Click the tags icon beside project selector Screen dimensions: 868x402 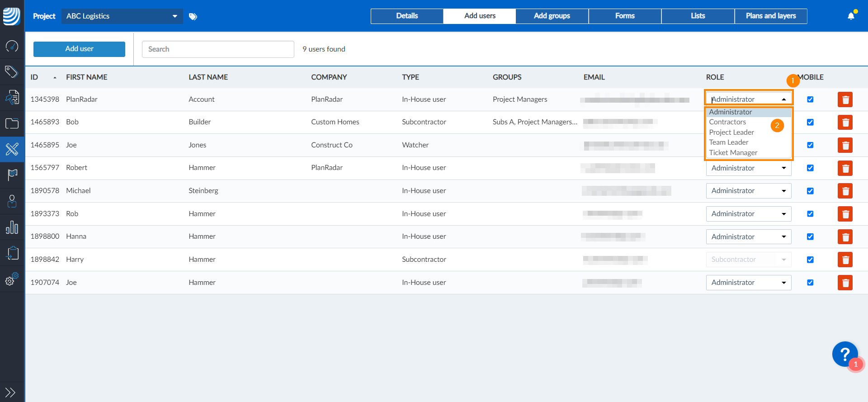193,17
